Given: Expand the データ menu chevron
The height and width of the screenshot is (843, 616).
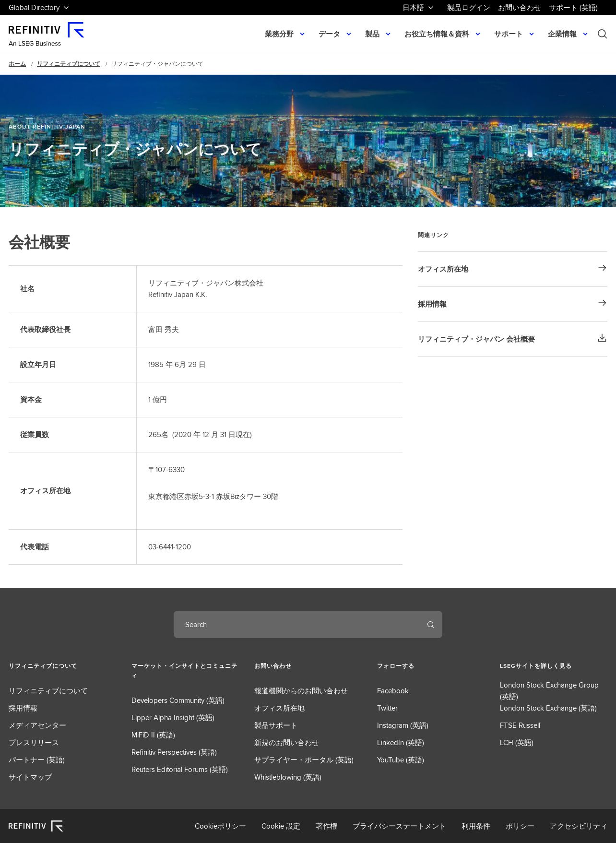Looking at the screenshot, I should point(349,34).
